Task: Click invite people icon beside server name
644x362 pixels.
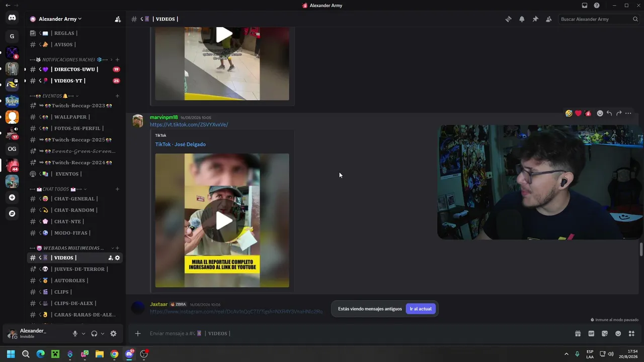Action: coord(118,19)
